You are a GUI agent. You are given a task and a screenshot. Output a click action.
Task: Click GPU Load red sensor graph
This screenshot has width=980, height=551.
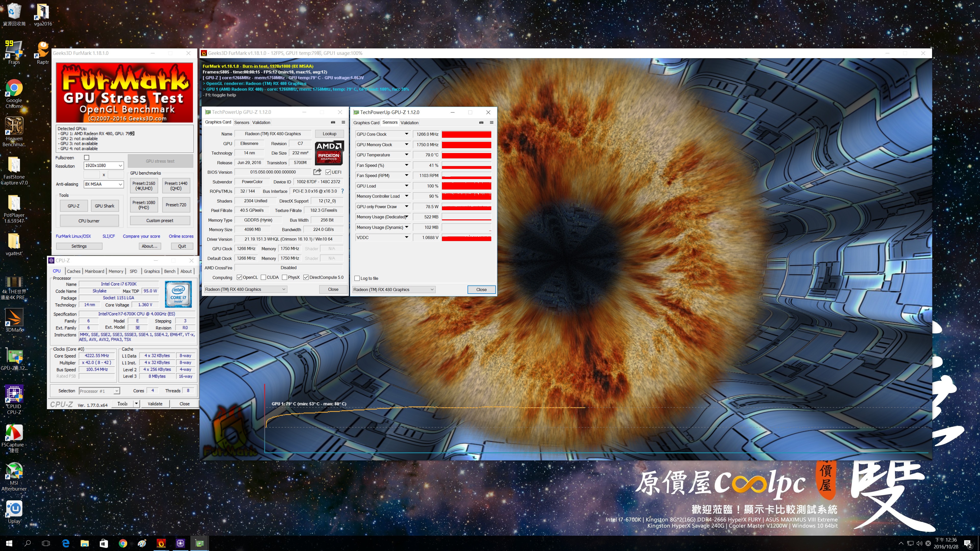tap(467, 186)
